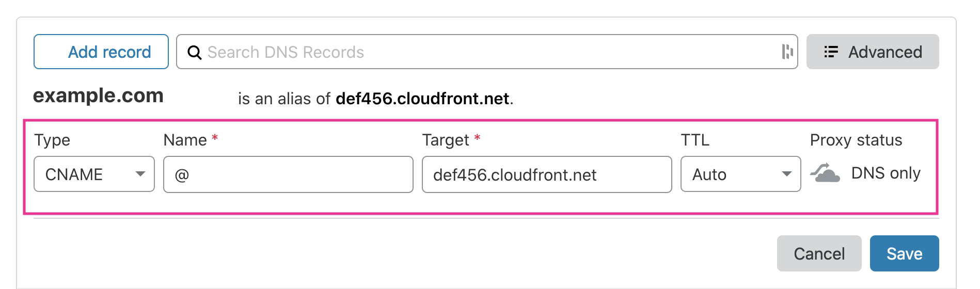Click the Add record button
Screen dimensions: 980x289
pyautogui.click(x=101, y=52)
